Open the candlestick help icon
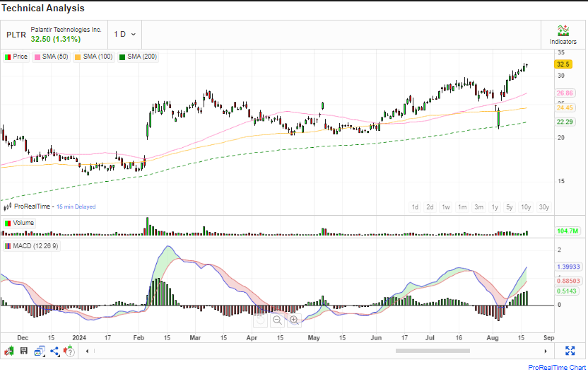Viewport: 588px width, 372px height. pos(71,351)
